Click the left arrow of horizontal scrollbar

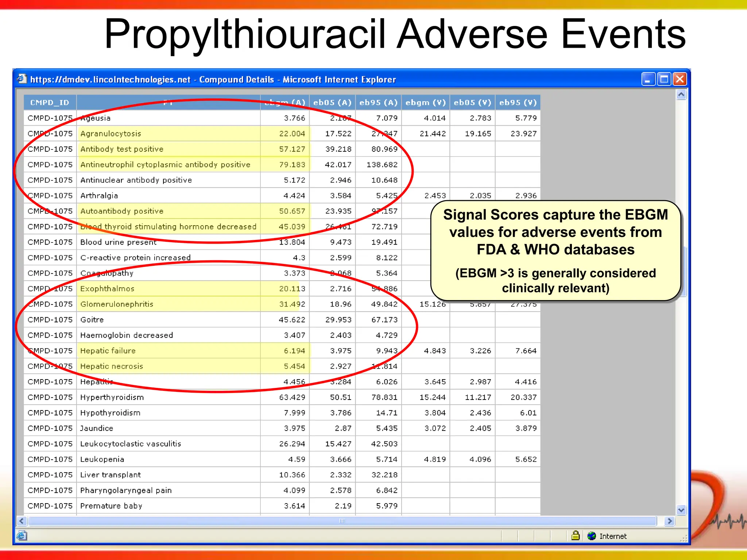22,521
